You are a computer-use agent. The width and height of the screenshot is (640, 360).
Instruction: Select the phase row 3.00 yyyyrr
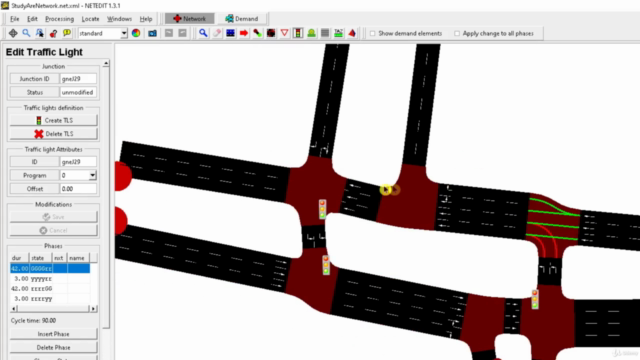point(50,279)
